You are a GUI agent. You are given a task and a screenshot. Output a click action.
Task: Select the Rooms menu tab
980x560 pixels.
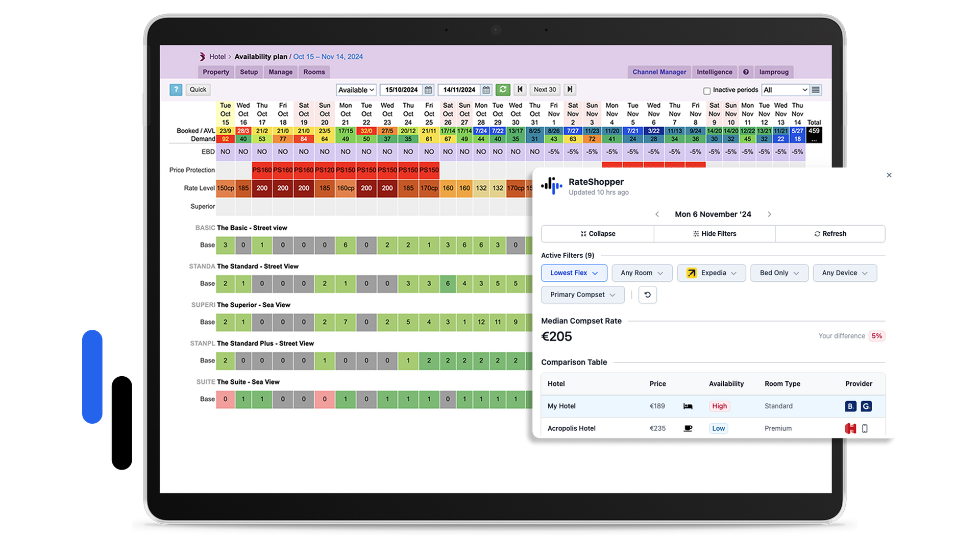click(x=314, y=72)
